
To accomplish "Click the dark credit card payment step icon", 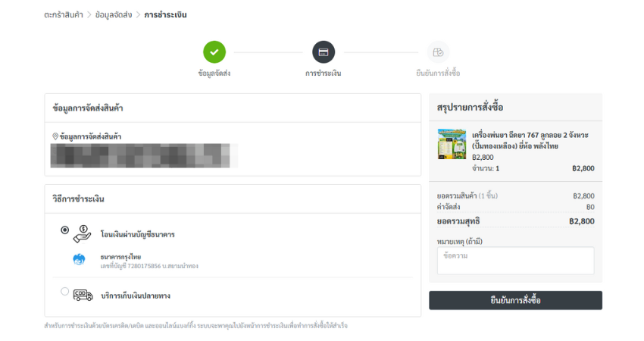I will (324, 52).
